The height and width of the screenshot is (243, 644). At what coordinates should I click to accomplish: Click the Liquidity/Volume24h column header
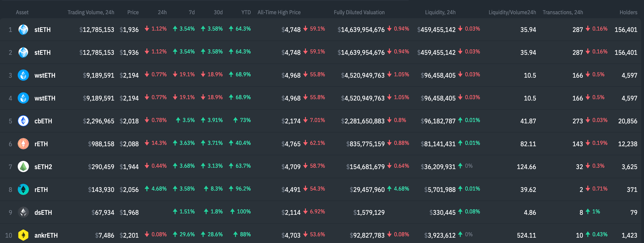[512, 12]
